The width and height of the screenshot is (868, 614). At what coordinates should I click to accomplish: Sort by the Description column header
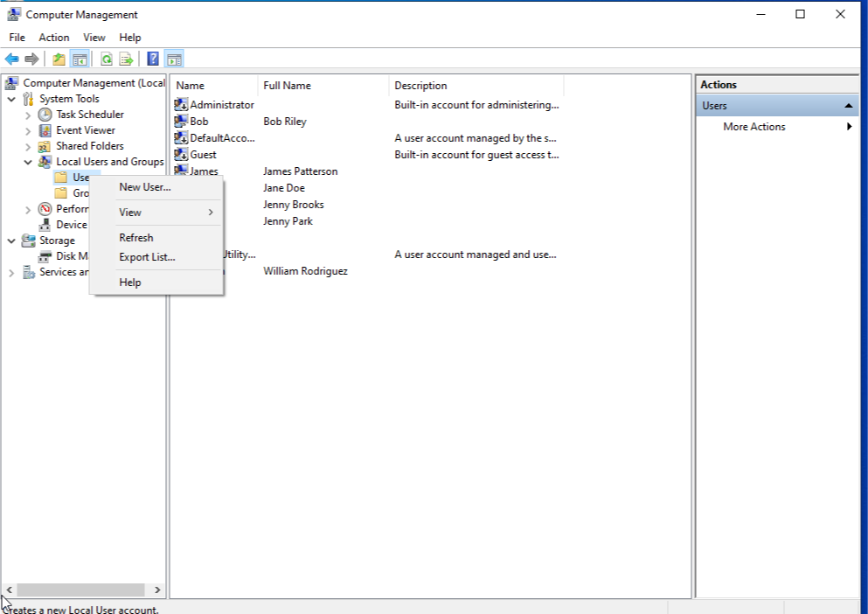coord(476,86)
